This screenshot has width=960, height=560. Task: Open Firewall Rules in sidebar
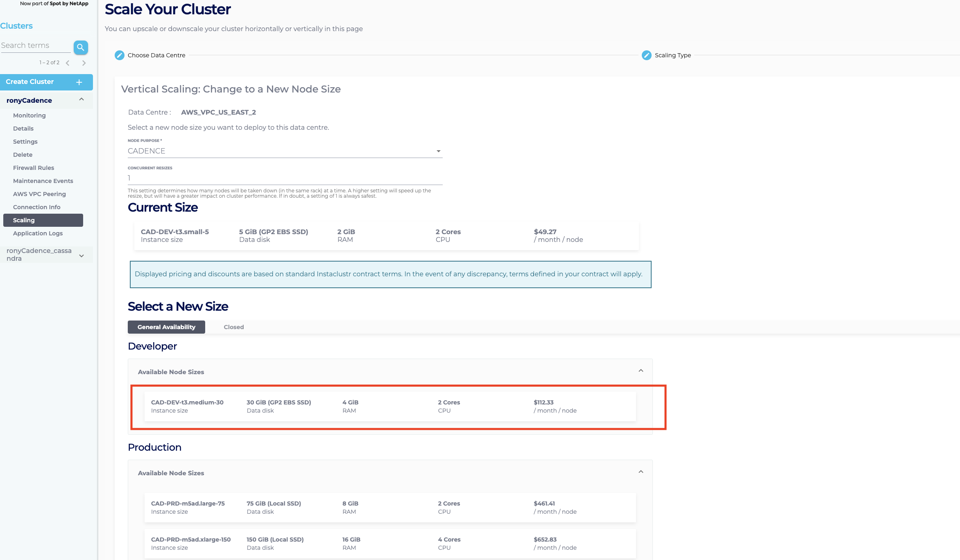tap(34, 168)
